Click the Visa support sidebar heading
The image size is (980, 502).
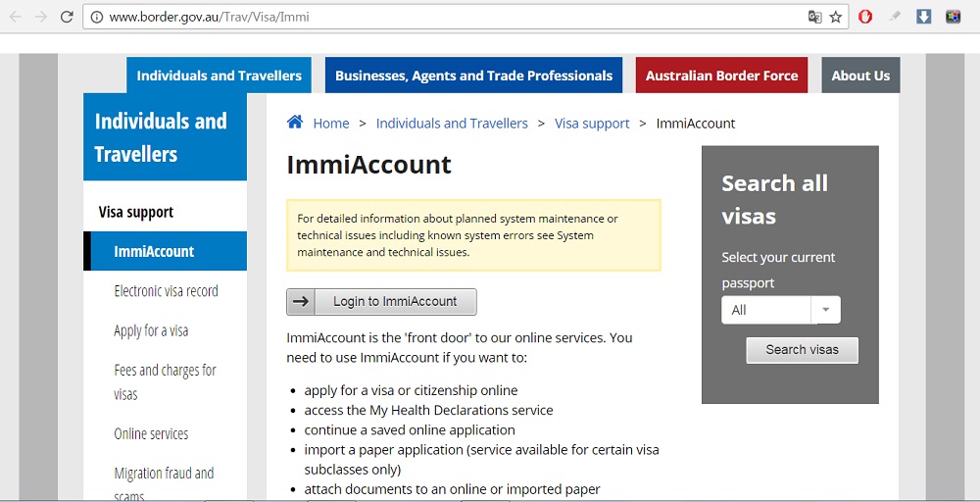136,212
